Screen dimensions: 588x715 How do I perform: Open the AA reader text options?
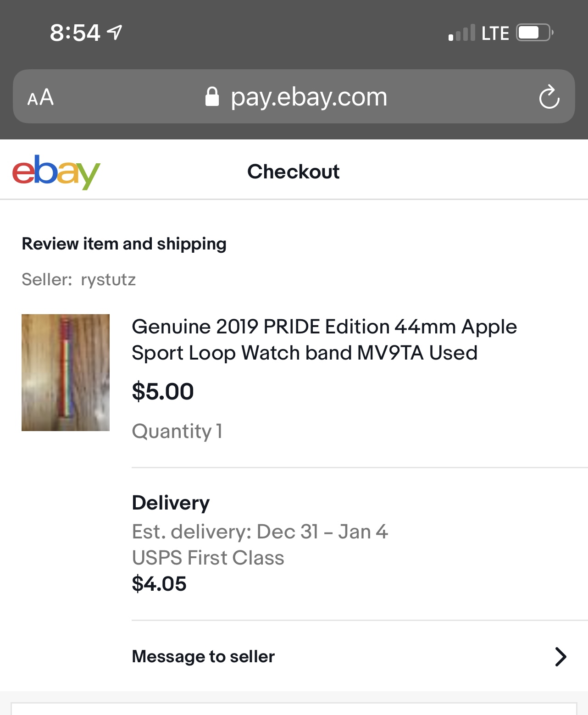(40, 97)
